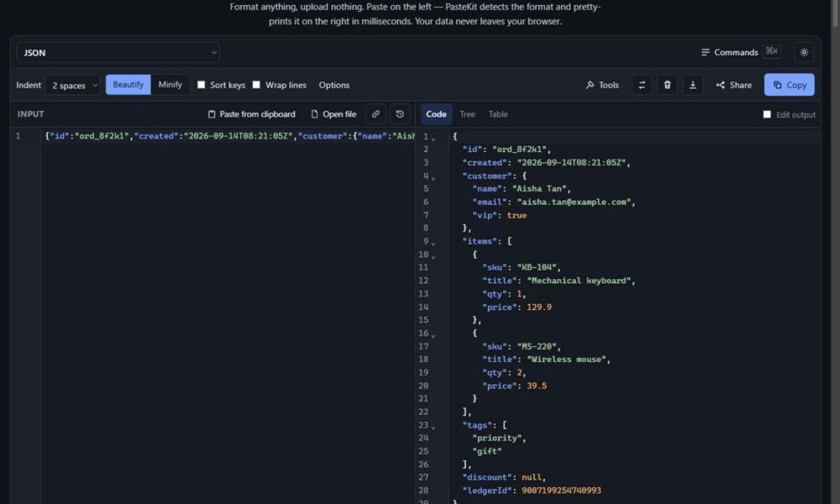
Task: Click the "Mechanical keyboard" title value
Action: pos(579,281)
